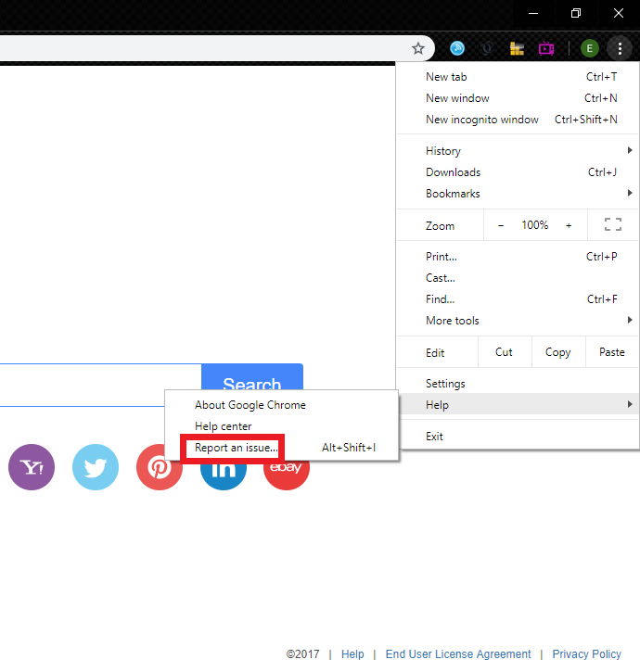Open End User License Agreement link
This screenshot has height=672, width=640.
(x=458, y=654)
